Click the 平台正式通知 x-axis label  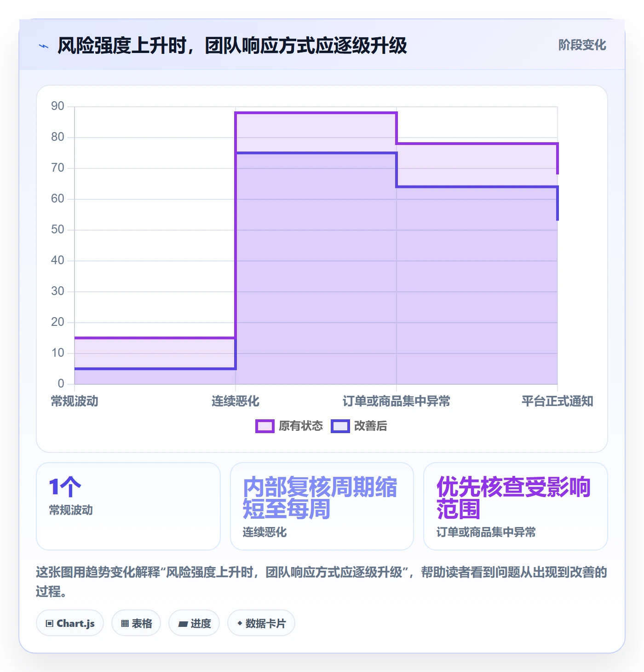[x=558, y=401]
